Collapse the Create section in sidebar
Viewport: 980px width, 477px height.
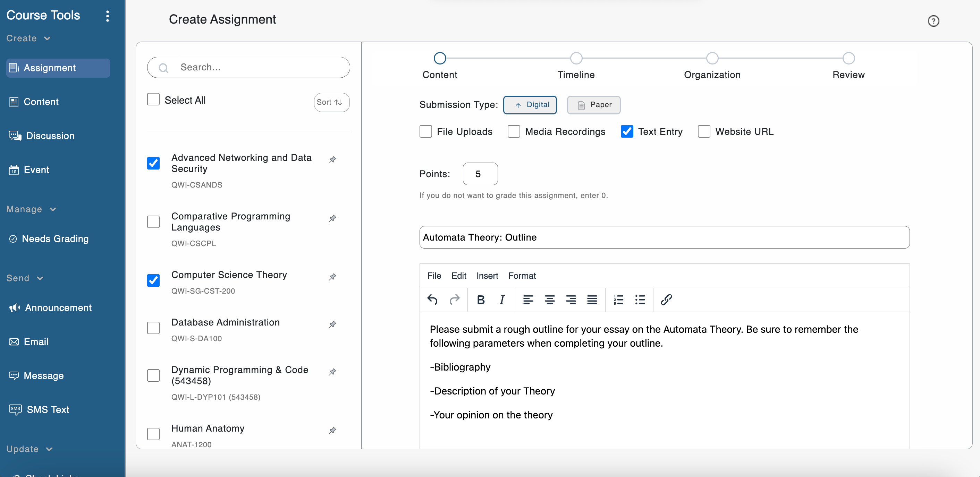tap(47, 38)
